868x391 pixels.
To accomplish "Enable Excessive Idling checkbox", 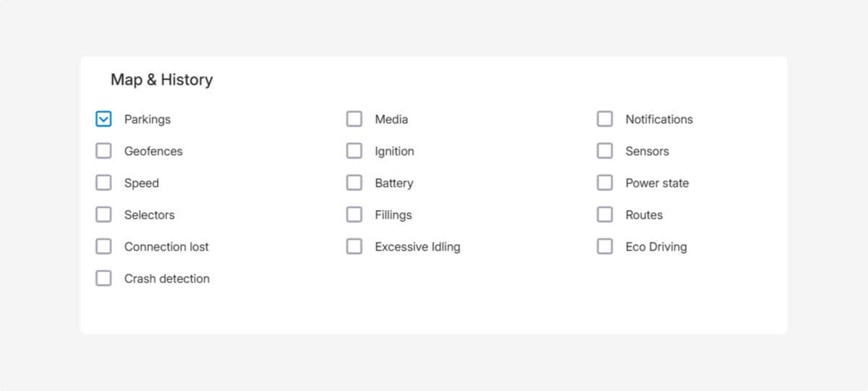I will (354, 246).
